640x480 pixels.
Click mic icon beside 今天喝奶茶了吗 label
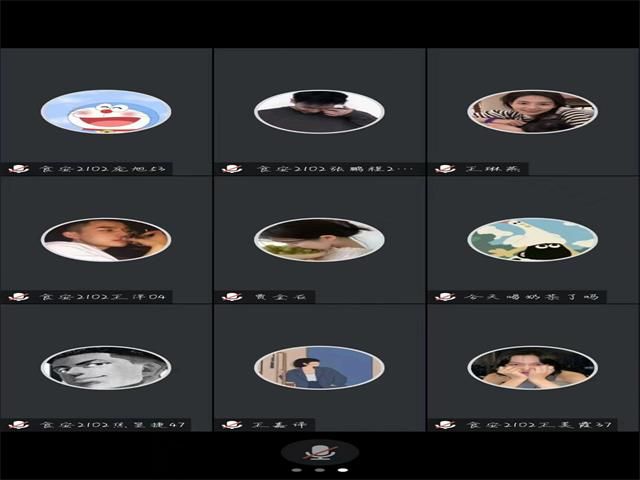tap(445, 297)
